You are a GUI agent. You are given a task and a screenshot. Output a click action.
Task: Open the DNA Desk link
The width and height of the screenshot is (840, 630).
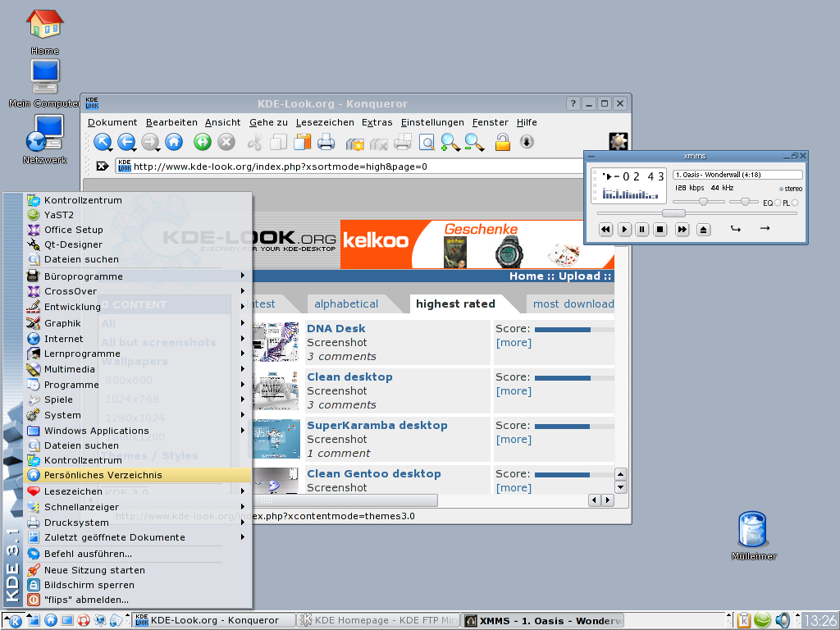336,328
